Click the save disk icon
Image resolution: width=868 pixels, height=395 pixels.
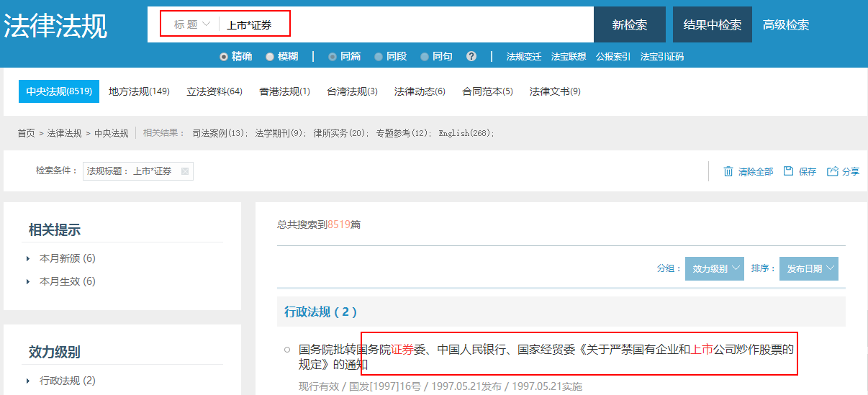(x=789, y=171)
